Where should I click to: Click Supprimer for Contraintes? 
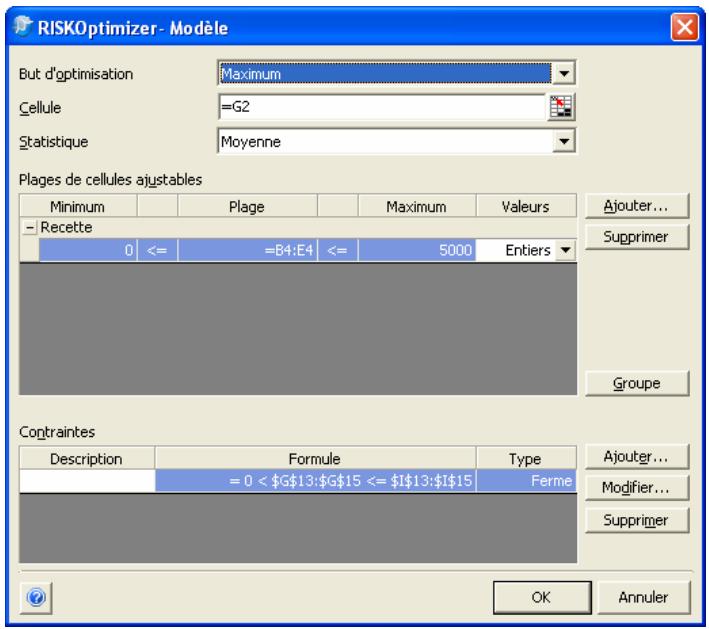click(637, 520)
